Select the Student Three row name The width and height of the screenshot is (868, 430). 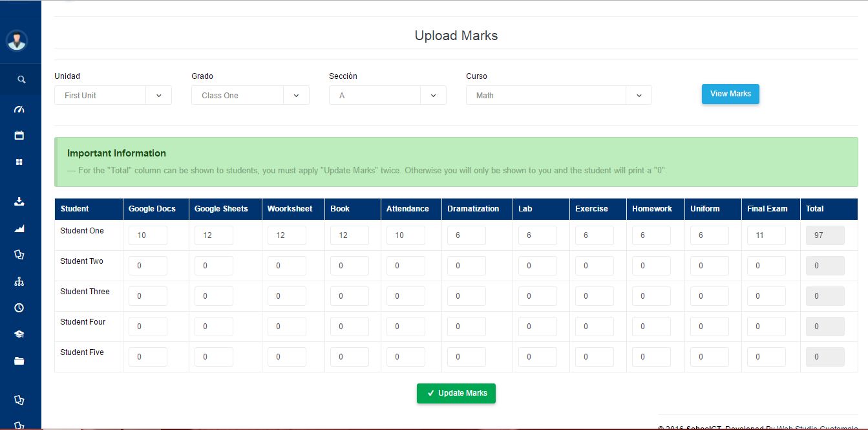[x=85, y=292]
